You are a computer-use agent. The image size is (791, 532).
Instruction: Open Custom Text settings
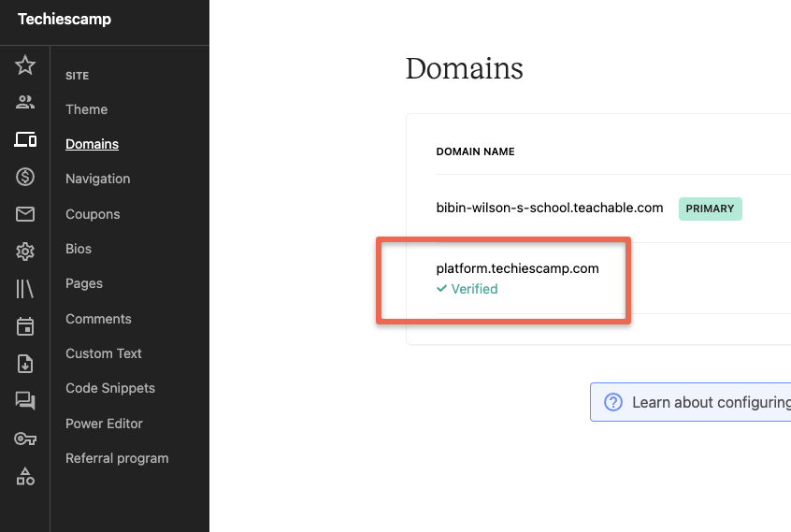(x=104, y=353)
